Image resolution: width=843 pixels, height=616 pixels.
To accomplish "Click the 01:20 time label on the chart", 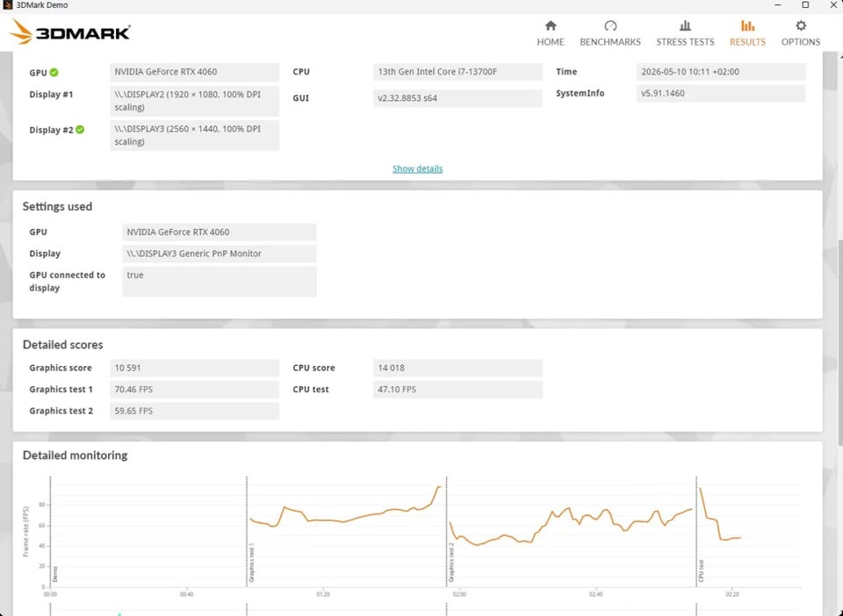I will (322, 595).
